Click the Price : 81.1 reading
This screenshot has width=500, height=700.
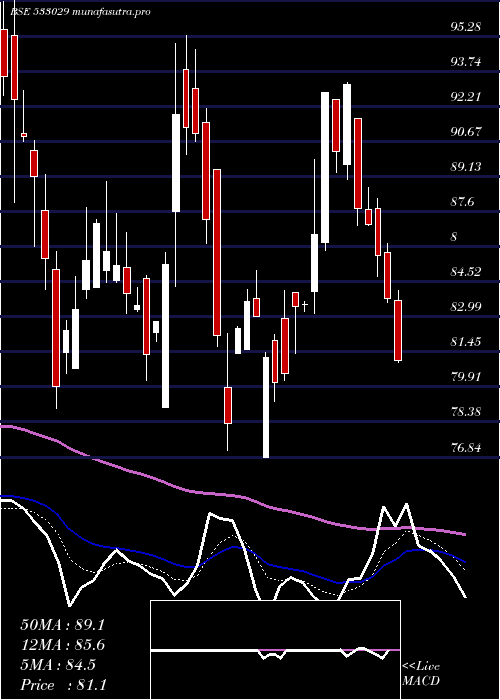[63, 685]
